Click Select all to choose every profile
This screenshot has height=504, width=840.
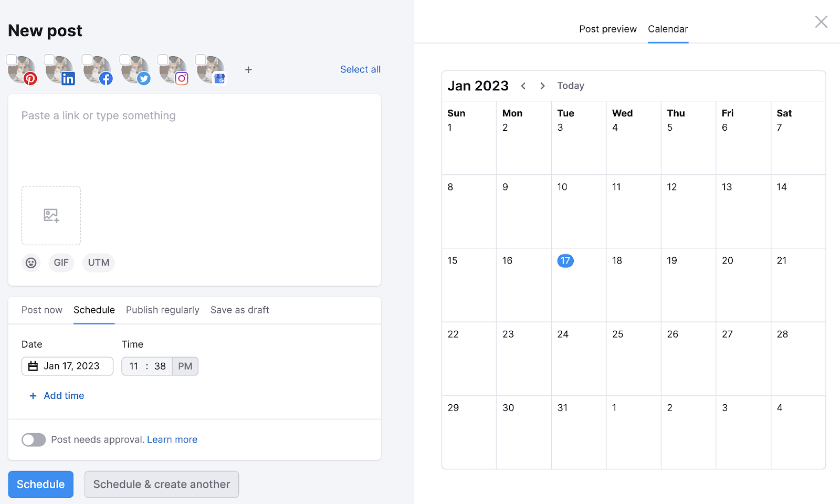point(360,69)
